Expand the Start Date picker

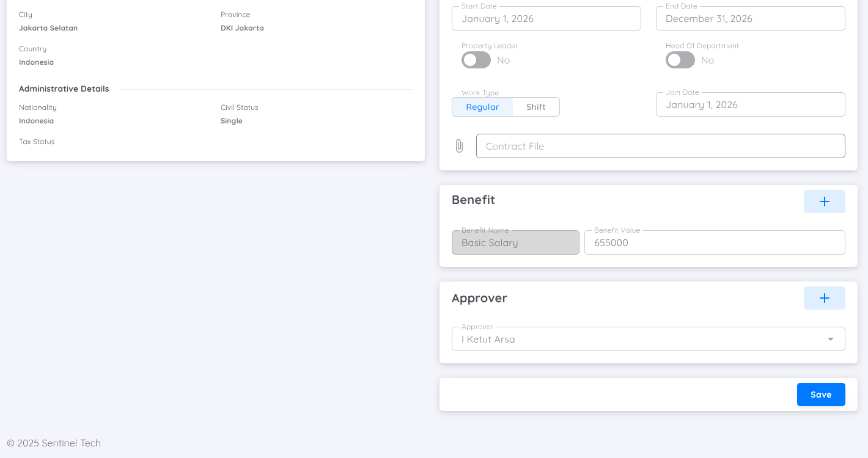click(546, 18)
